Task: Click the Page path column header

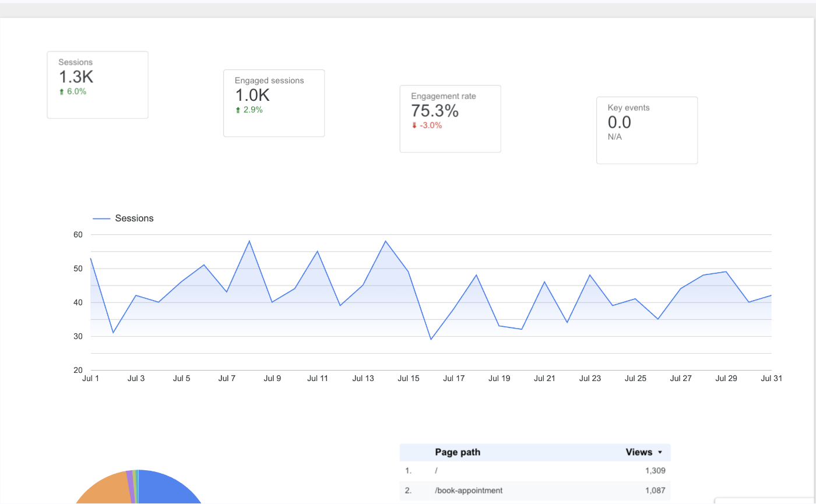Action: 458,452
